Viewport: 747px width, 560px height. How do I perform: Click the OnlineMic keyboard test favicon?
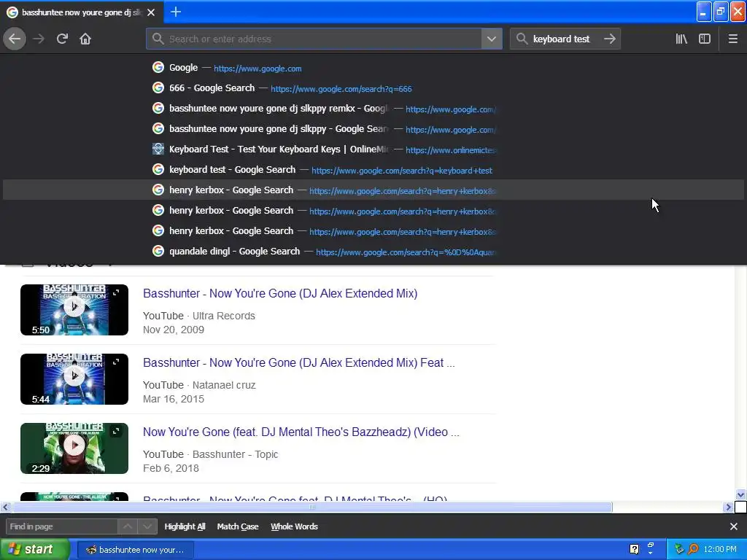[158, 149]
